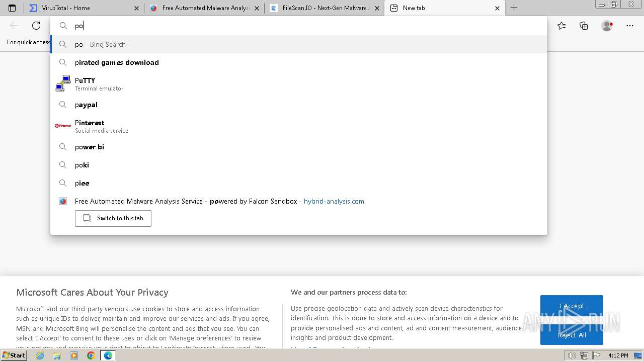644x362 pixels.
Task: Restore down the browser window
Action: click(614, 4)
